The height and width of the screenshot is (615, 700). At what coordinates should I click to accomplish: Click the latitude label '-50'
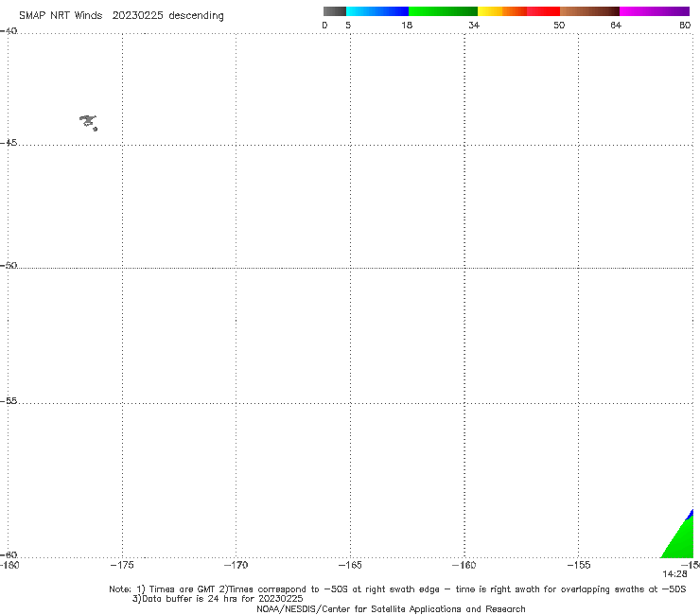pyautogui.click(x=9, y=265)
